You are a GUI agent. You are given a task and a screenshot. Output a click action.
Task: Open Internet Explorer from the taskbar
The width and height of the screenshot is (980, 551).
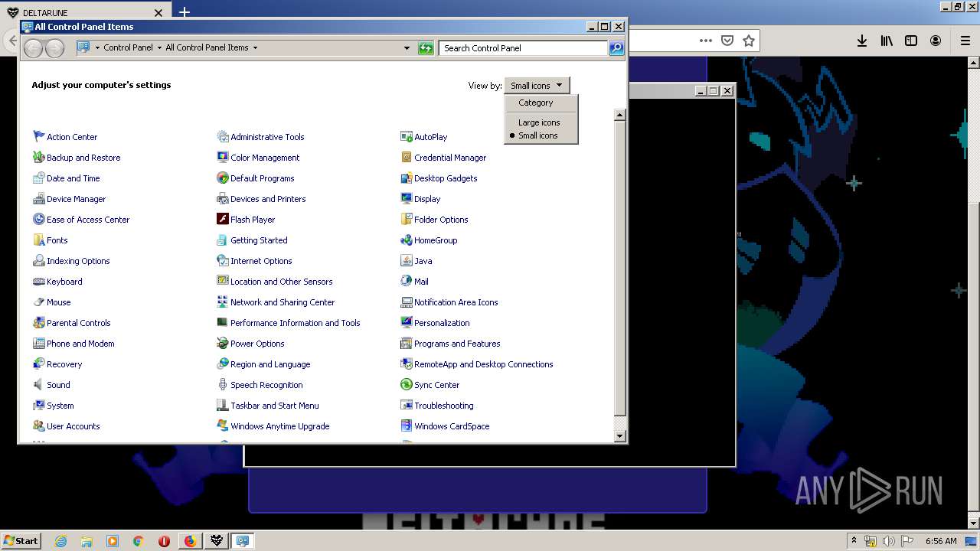point(60,541)
